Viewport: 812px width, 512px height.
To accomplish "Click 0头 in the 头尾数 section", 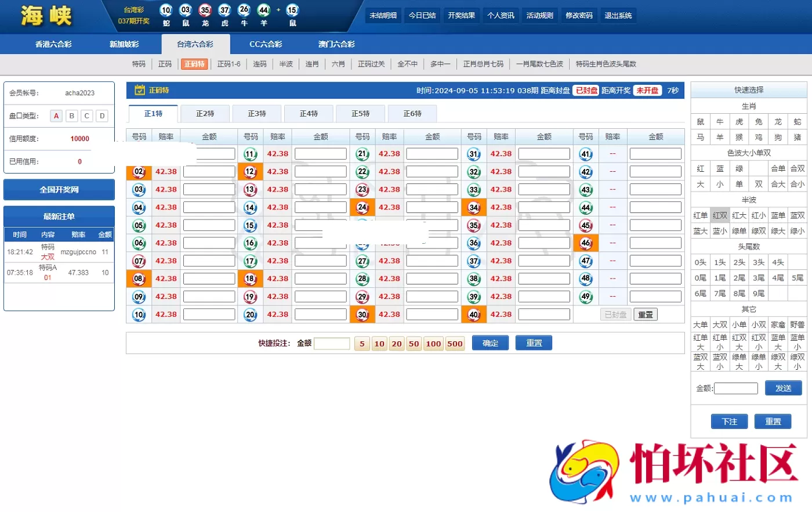I will 700,262.
